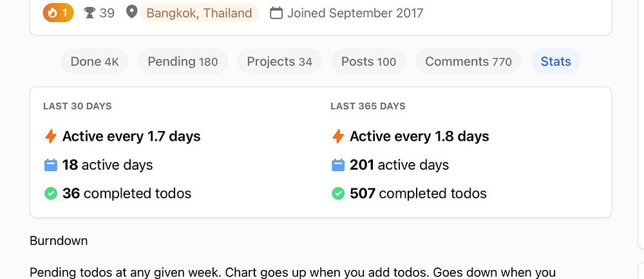Switch to the Pending 180 tab
This screenshot has height=279, width=644.
(183, 62)
